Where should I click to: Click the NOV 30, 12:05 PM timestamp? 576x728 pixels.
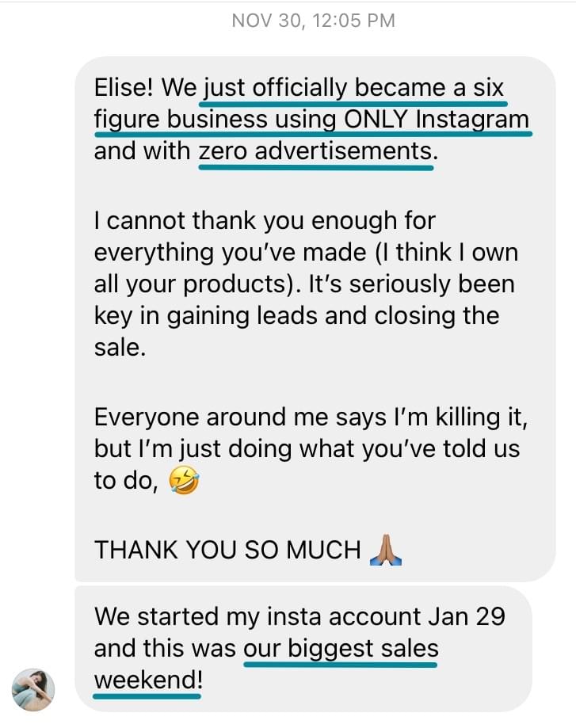[313, 21]
